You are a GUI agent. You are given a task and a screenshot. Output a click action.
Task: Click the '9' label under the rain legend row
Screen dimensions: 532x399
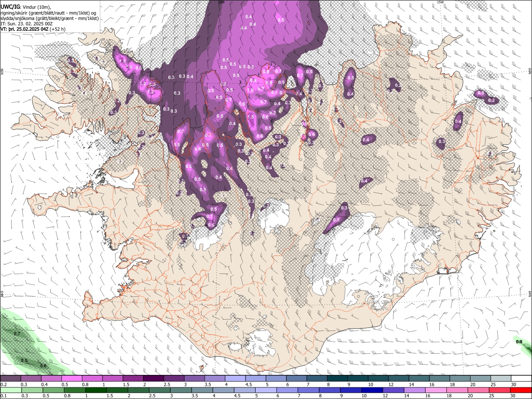click(342, 396)
